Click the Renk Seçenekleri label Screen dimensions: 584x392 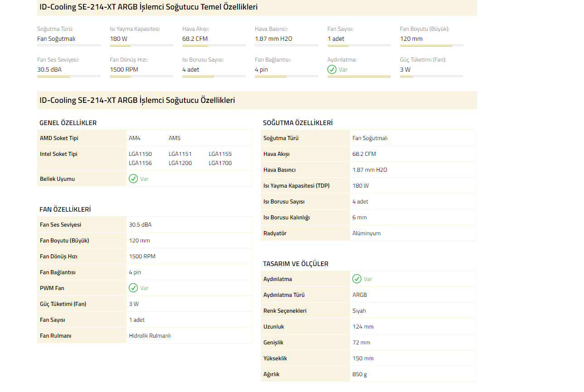[x=285, y=310]
